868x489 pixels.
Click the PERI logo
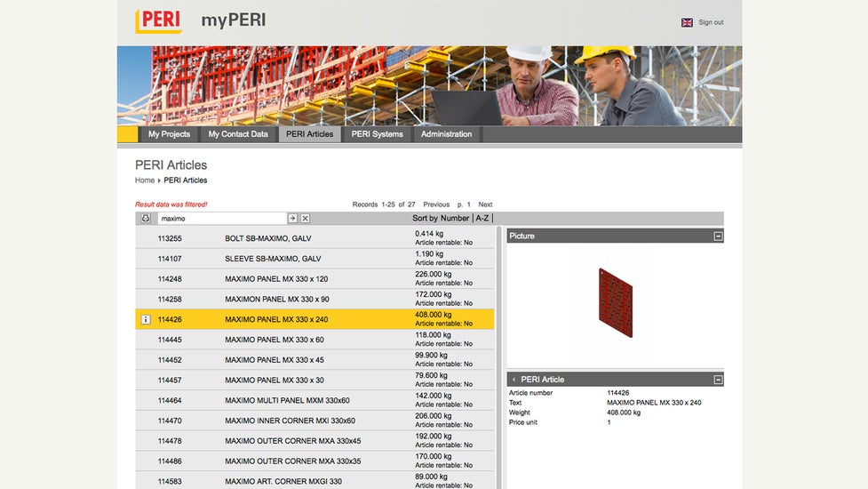[158, 21]
